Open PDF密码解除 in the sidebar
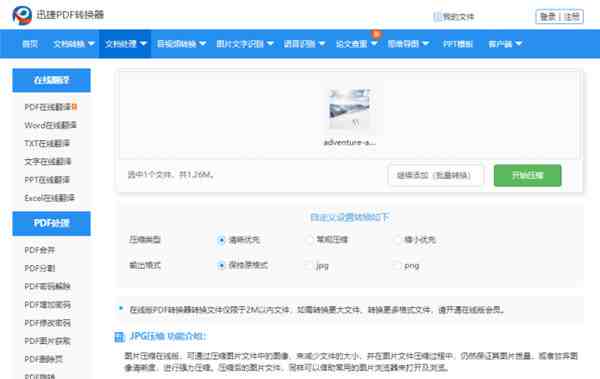 pos(47,286)
